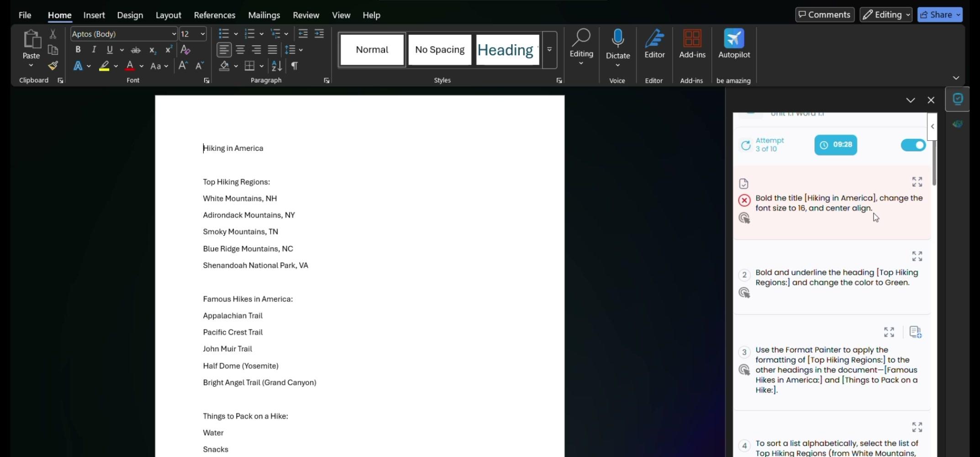Apply yellow text highlight color

104,66
